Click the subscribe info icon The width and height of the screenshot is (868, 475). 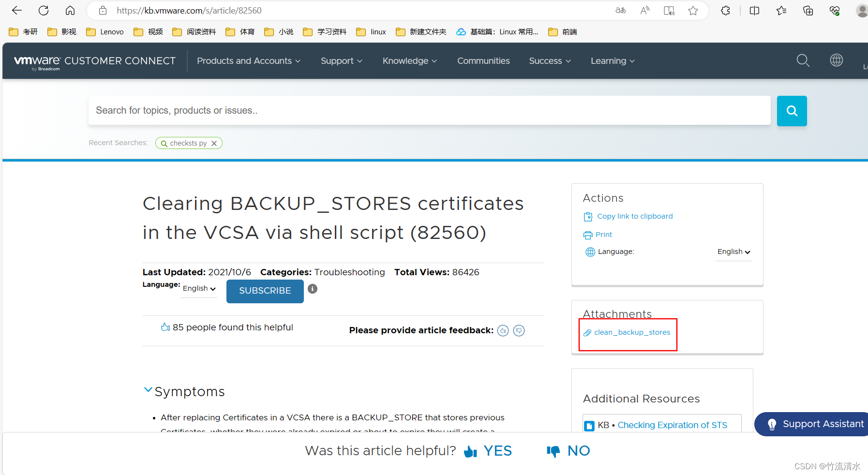tap(313, 289)
